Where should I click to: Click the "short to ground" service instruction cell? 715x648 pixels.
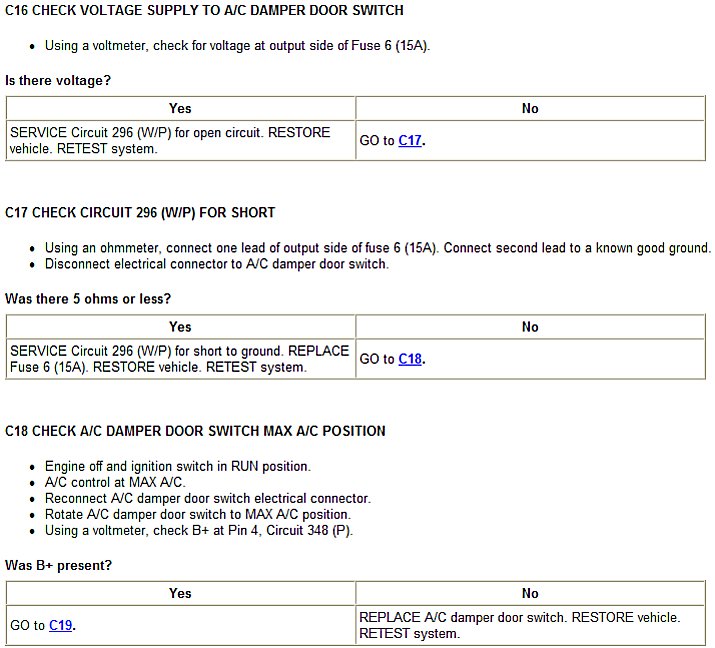tap(180, 359)
